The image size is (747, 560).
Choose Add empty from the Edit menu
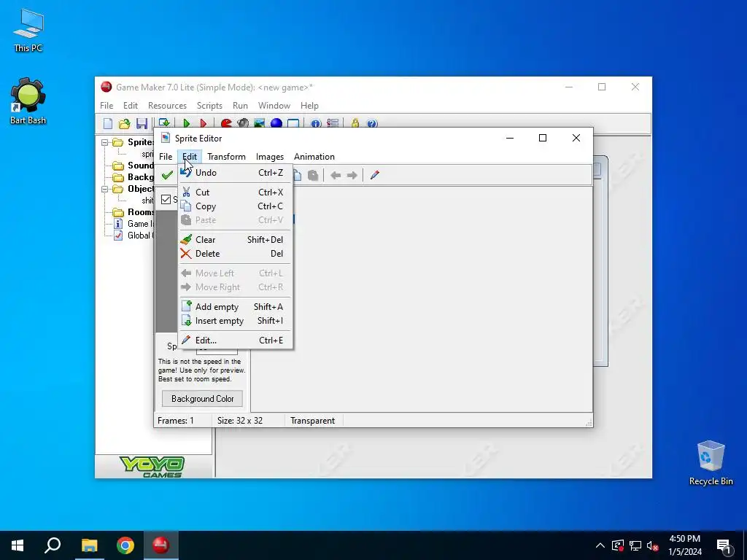236,307
